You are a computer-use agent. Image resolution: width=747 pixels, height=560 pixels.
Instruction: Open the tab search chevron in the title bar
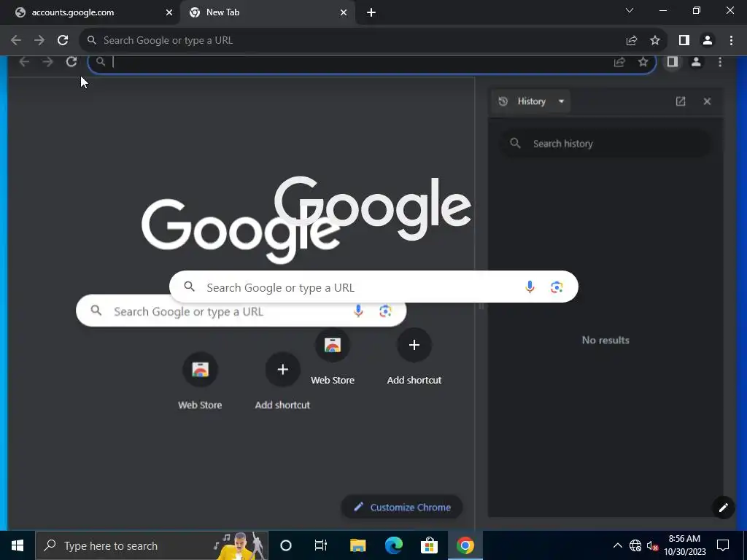[630, 10]
